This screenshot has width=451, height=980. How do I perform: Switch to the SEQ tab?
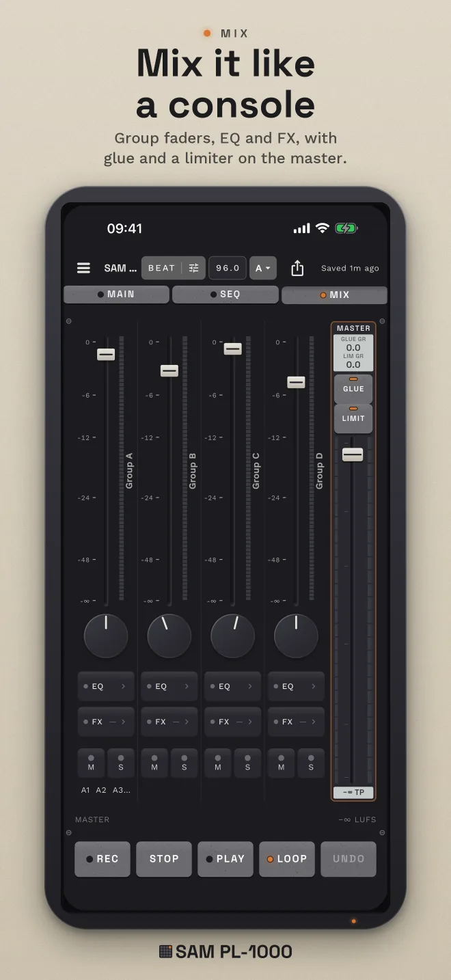[x=225, y=295]
